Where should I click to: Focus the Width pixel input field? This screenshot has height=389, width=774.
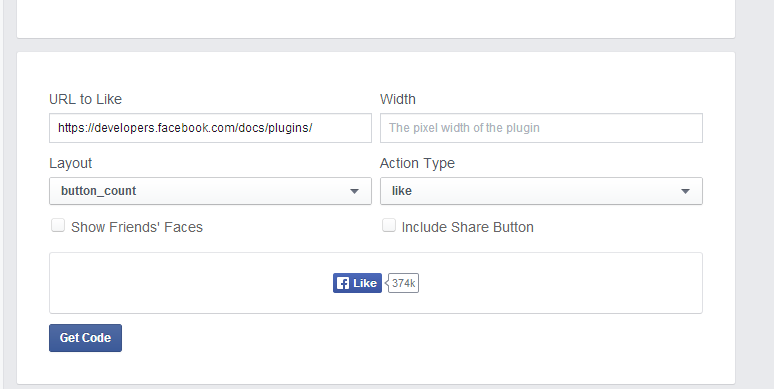point(541,128)
